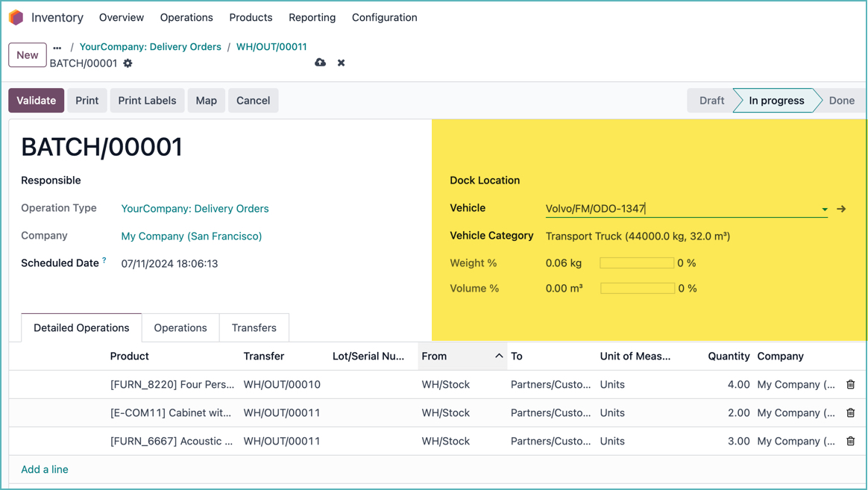
Task: Open the breadcrumb ellipsis menu
Action: [57, 46]
